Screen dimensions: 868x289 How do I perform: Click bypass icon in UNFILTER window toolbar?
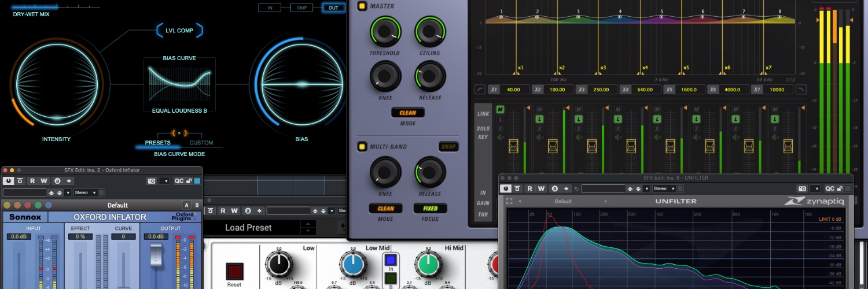coord(517,188)
